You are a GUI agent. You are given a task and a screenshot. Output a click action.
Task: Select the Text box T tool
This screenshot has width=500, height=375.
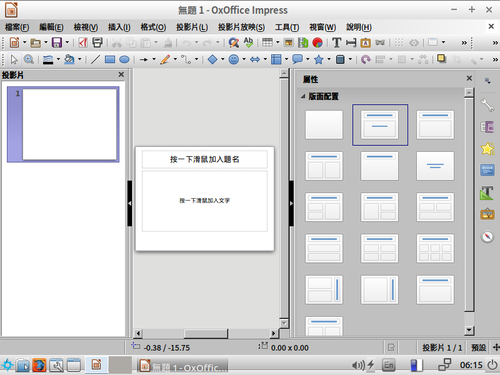click(x=337, y=42)
